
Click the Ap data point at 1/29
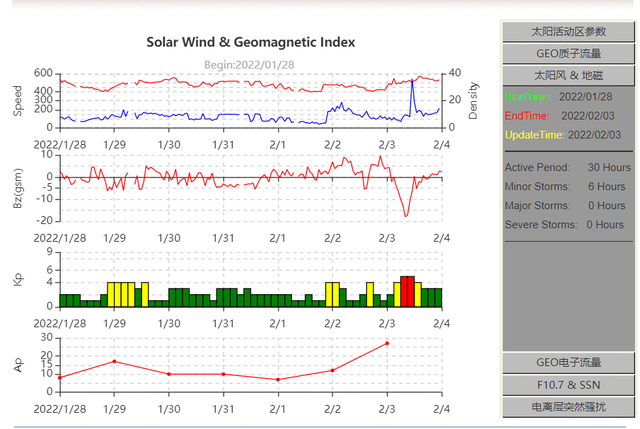point(114,361)
